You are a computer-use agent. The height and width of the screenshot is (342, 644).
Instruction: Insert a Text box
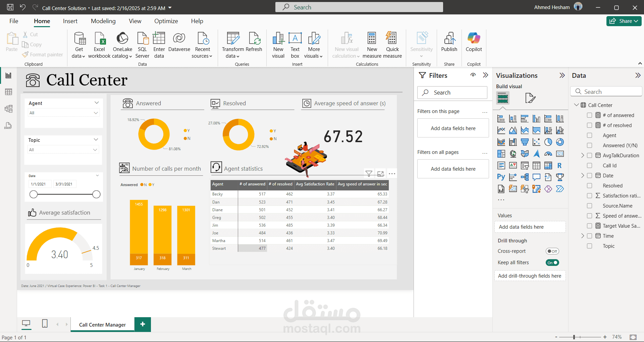click(295, 45)
